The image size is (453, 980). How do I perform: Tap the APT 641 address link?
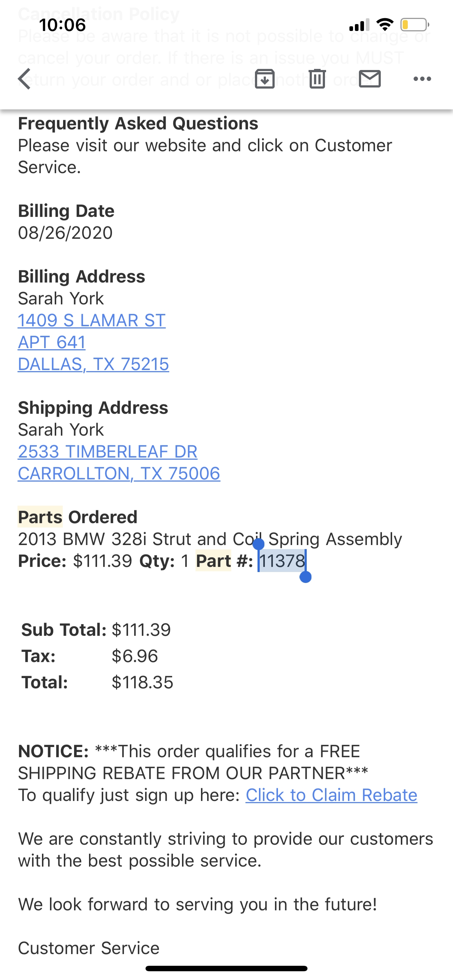(x=51, y=342)
